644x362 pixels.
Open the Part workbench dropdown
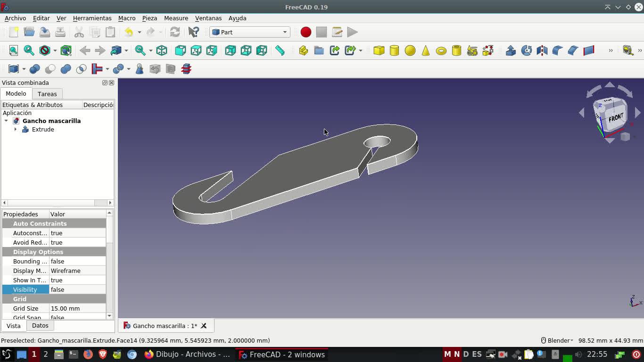coord(249,32)
